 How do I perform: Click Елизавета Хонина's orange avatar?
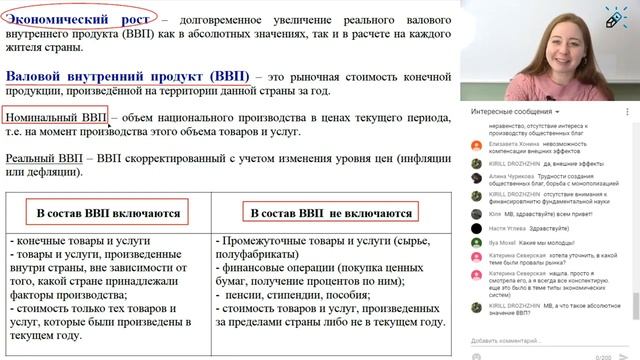coord(476,146)
